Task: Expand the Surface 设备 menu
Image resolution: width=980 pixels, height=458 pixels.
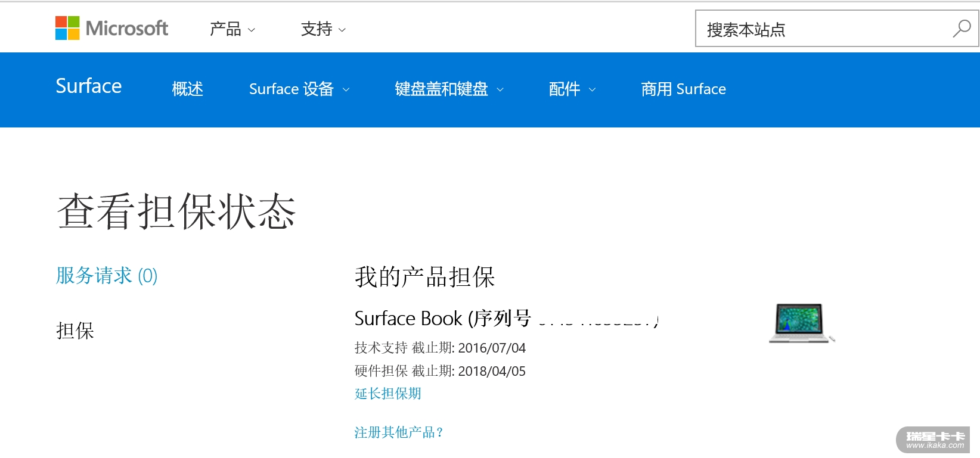Action: [x=299, y=89]
